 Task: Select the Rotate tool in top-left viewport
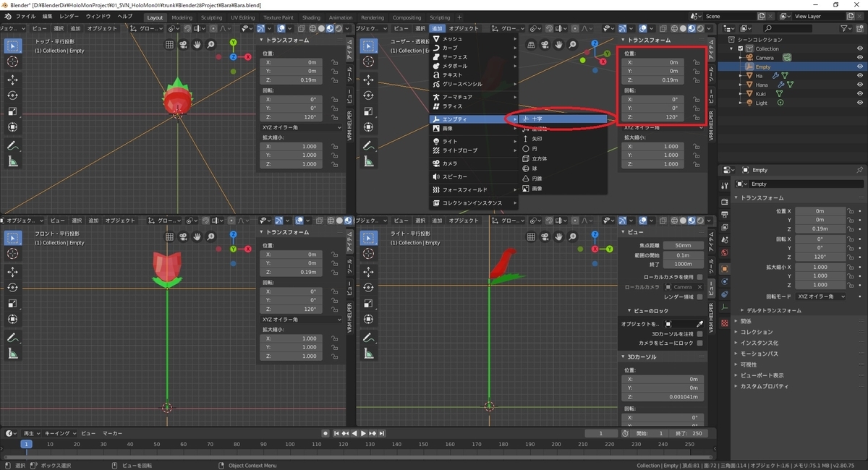[x=13, y=95]
